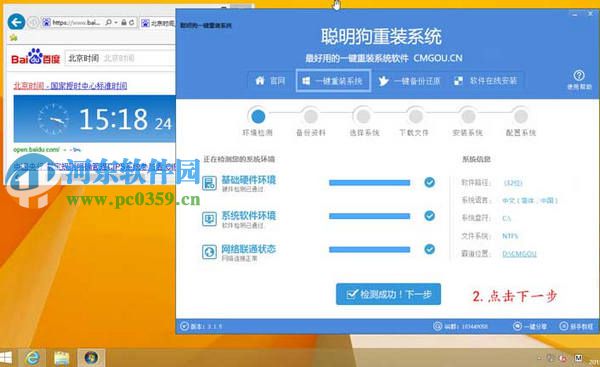Click the bird icon on 一键备份还原 tab
This screenshot has width=600, height=367.
pyautogui.click(x=383, y=81)
